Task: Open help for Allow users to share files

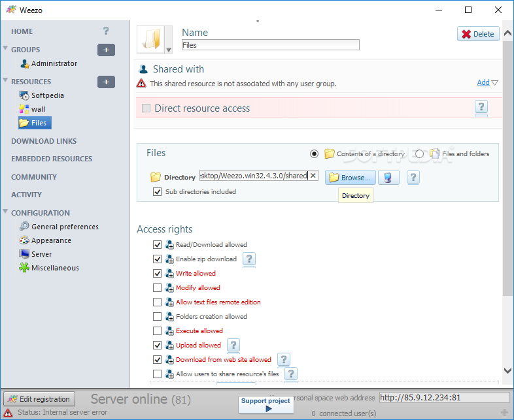Action: [291, 374]
